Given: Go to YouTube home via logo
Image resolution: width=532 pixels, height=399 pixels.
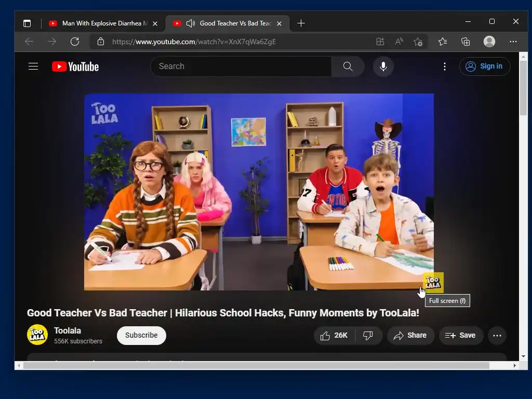Looking at the screenshot, I should pyautogui.click(x=75, y=66).
